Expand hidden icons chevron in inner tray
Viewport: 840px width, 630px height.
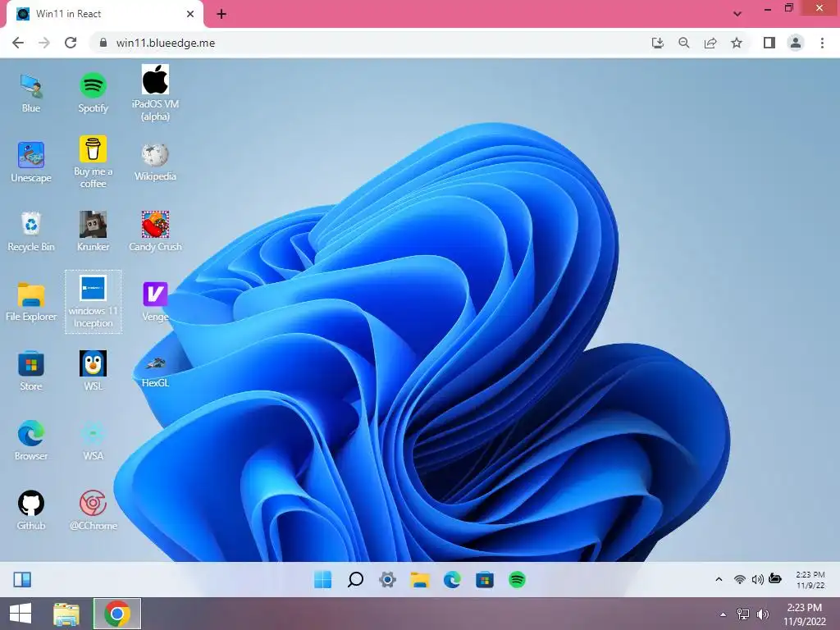click(x=719, y=579)
